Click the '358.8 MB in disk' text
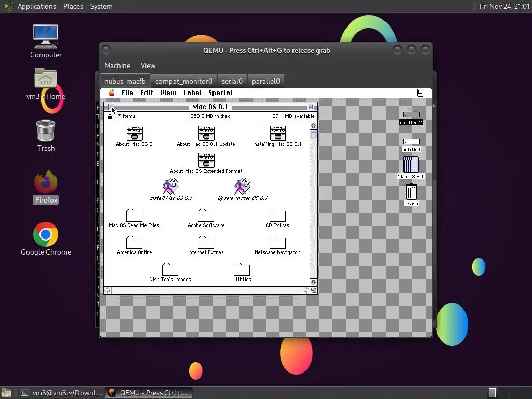Viewport: 532px width, 399px height. click(x=210, y=116)
